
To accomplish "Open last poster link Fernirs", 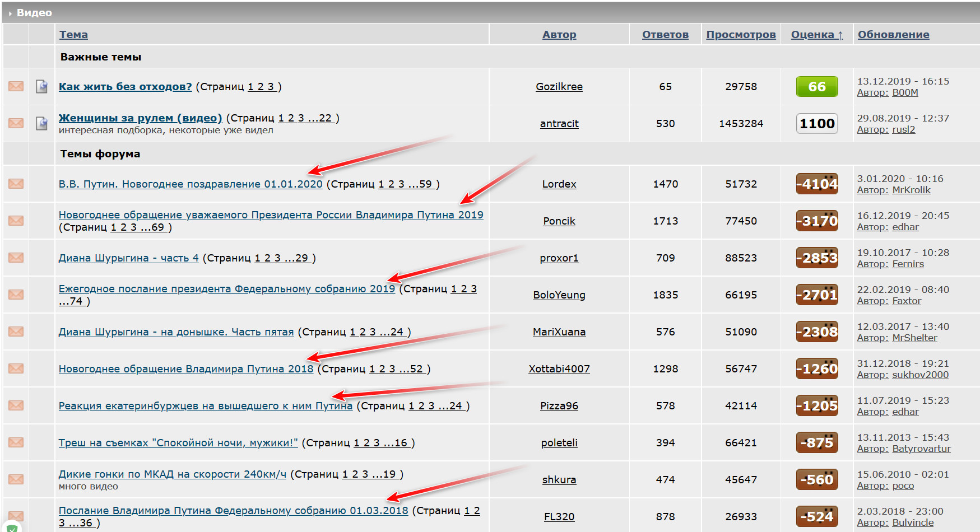I will (x=908, y=264).
